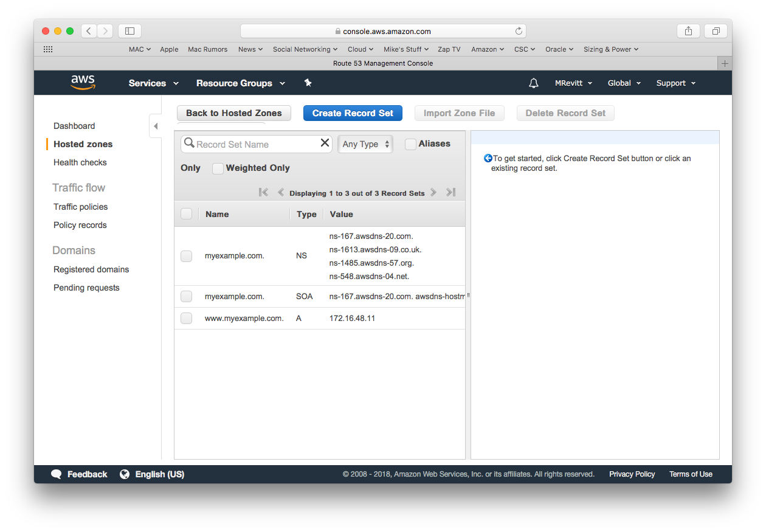This screenshot has height=532, width=766.
Task: Open the Zap TV bookmark
Action: coord(449,49)
